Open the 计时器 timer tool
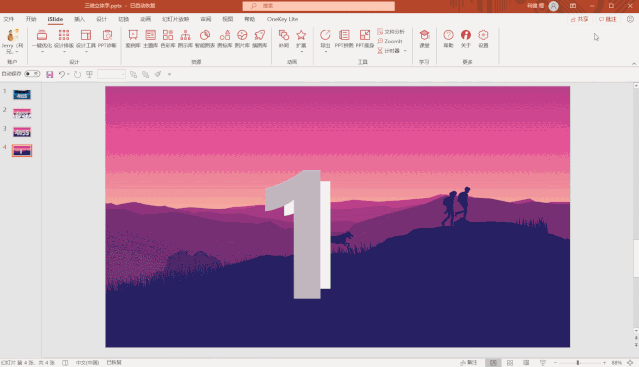 (388, 51)
